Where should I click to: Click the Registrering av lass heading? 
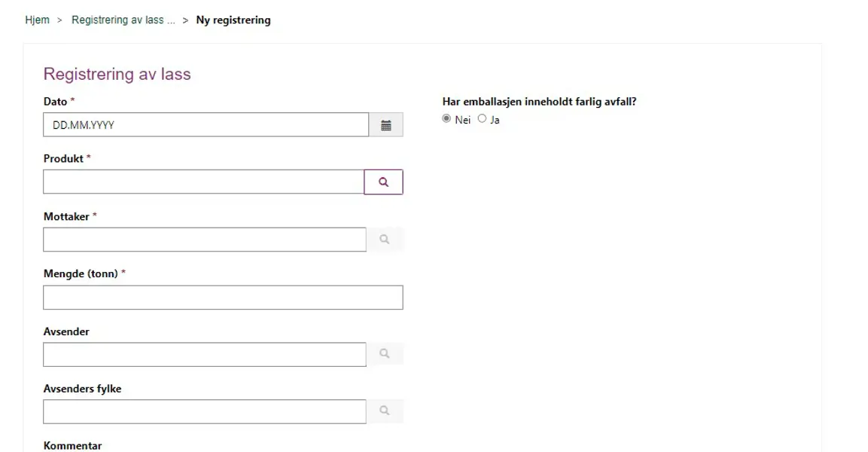pos(117,74)
